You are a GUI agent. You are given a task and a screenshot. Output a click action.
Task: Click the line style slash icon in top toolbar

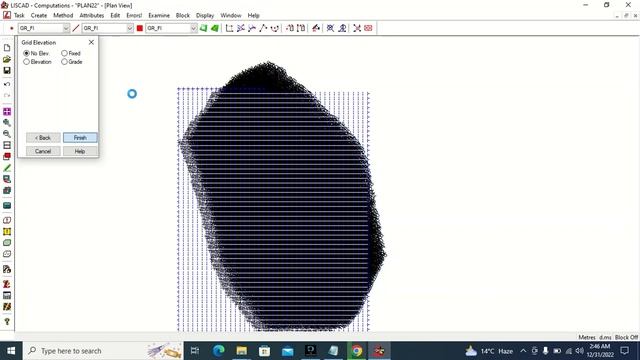(x=76, y=28)
